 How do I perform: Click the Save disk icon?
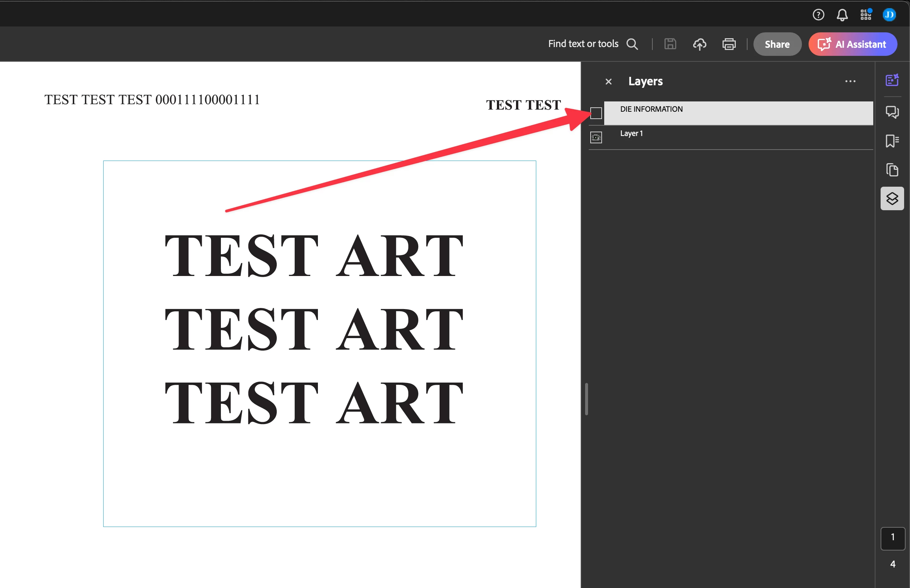click(x=670, y=44)
